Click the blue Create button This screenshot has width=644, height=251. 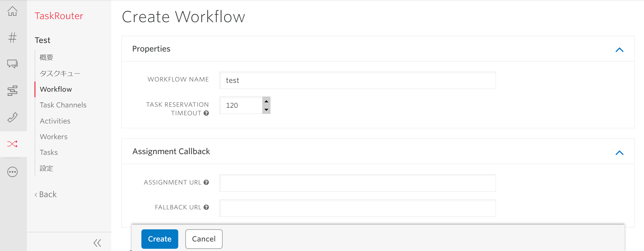[x=160, y=239]
